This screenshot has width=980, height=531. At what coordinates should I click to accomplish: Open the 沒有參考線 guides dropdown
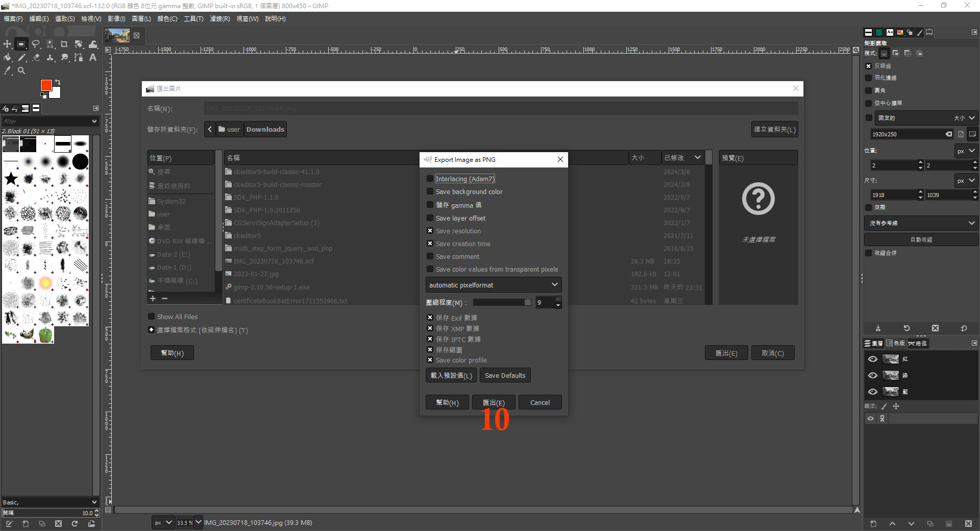pos(921,223)
